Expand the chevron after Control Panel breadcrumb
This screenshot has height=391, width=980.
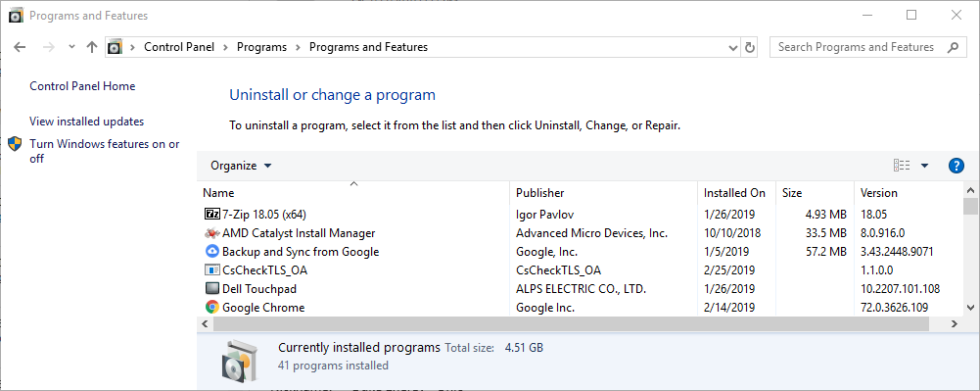point(225,47)
